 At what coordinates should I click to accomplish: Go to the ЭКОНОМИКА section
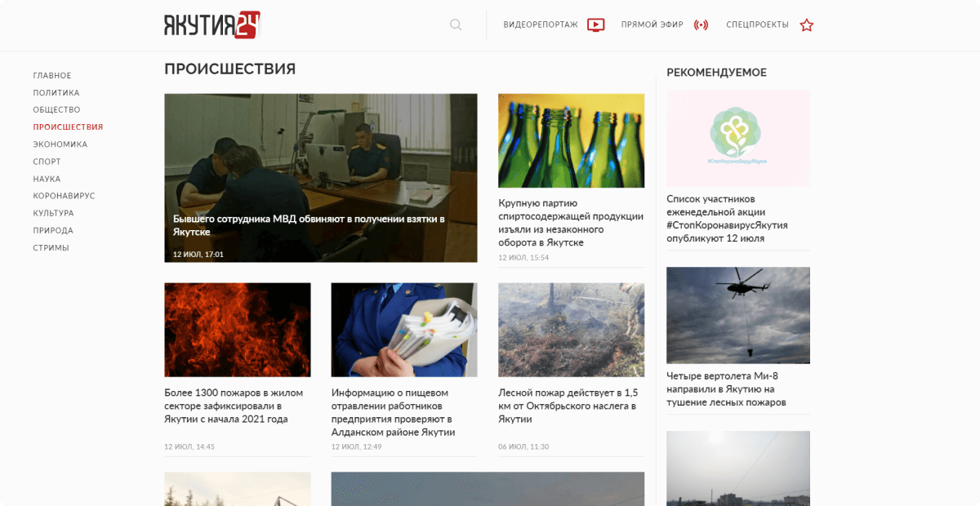point(60,144)
